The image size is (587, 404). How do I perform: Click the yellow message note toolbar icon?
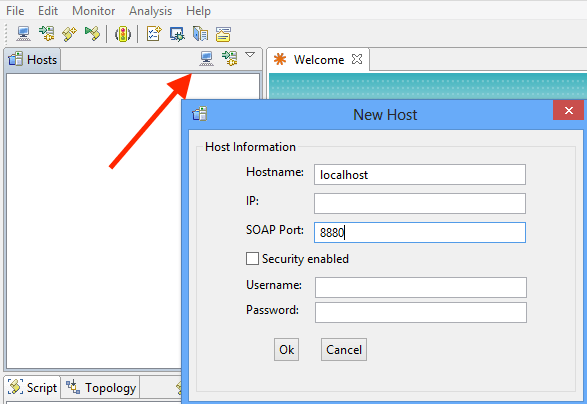[223, 34]
